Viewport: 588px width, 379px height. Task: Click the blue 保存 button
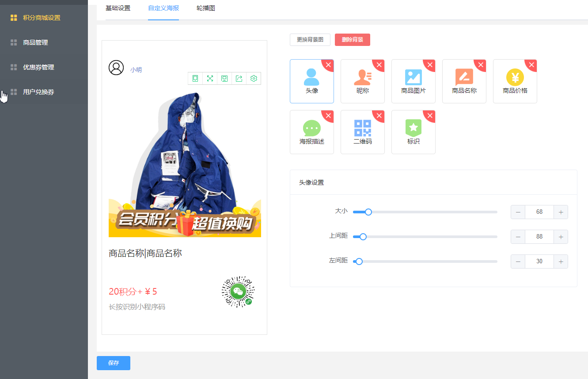click(114, 363)
